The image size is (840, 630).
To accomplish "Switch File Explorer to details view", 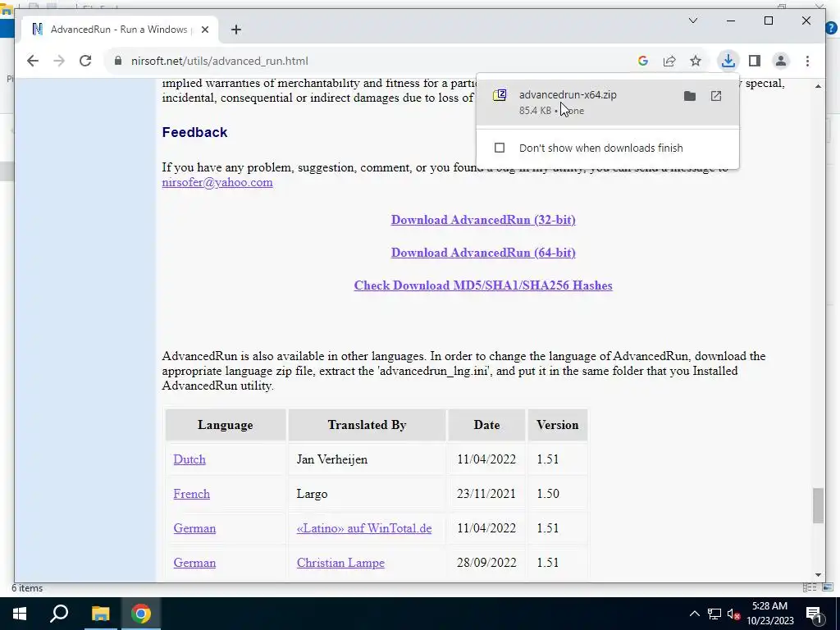I will pyautogui.click(x=809, y=587).
